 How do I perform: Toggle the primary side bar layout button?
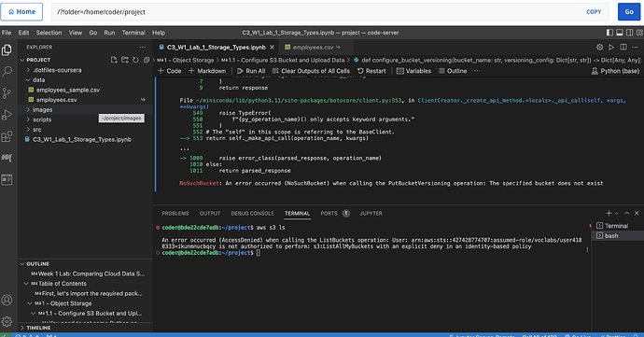[x=609, y=33]
